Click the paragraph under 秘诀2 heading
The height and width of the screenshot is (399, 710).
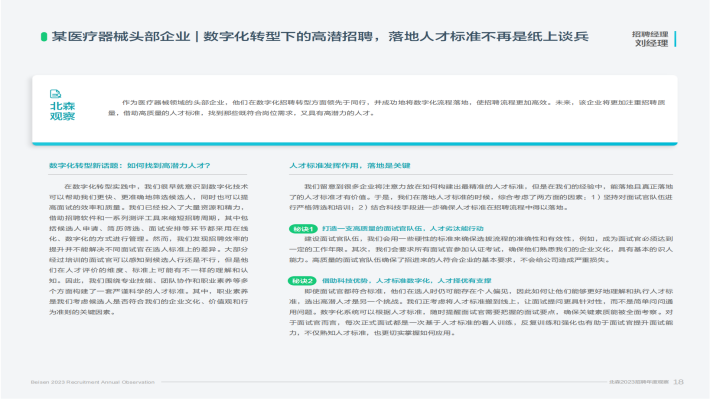point(481,312)
